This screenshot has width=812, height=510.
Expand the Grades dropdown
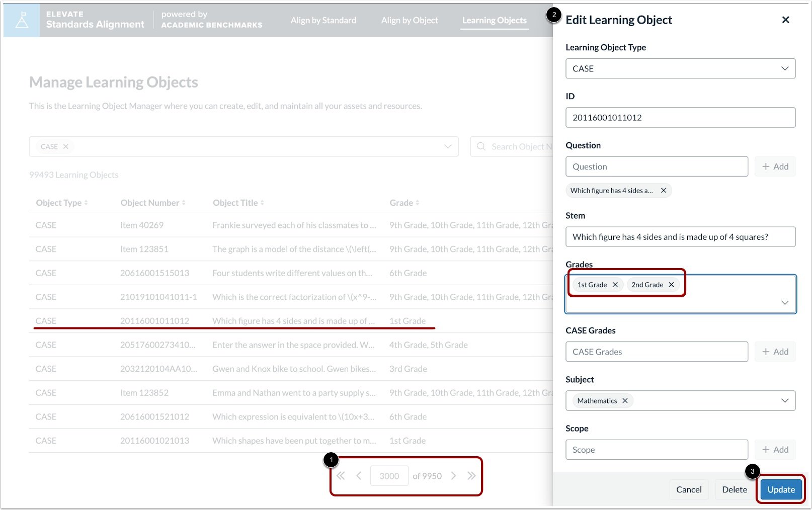[x=784, y=302]
